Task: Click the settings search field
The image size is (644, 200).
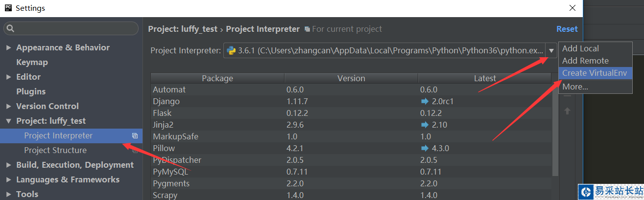Action: tap(73, 28)
